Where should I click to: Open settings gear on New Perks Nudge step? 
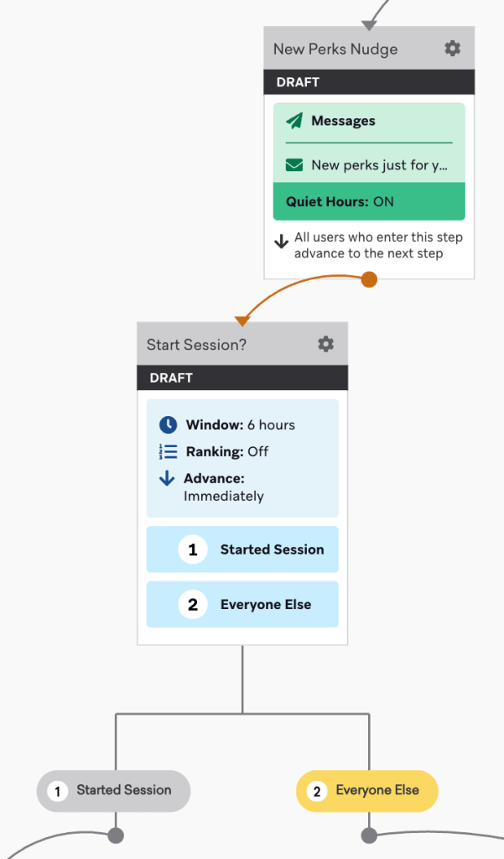click(x=452, y=48)
